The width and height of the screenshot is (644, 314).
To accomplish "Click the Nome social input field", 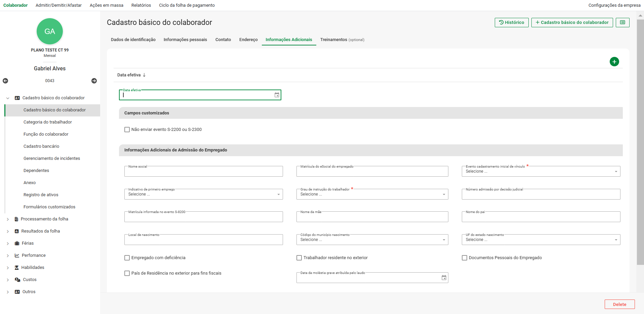I will pyautogui.click(x=203, y=172).
